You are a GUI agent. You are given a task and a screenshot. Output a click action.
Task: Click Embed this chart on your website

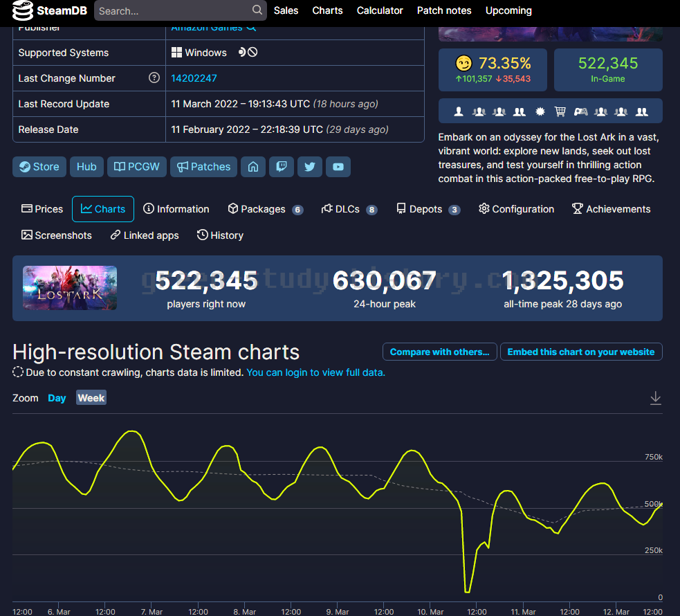pos(581,352)
